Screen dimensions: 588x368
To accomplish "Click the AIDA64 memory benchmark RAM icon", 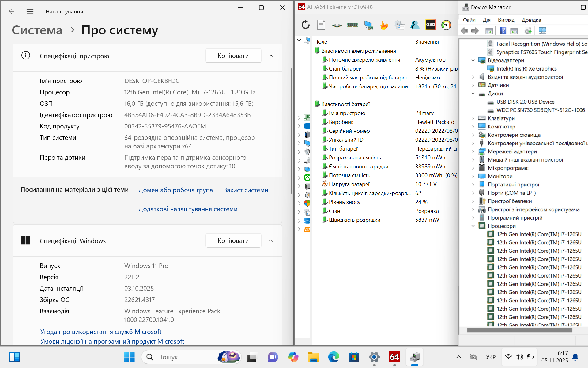I will click(x=352, y=25).
